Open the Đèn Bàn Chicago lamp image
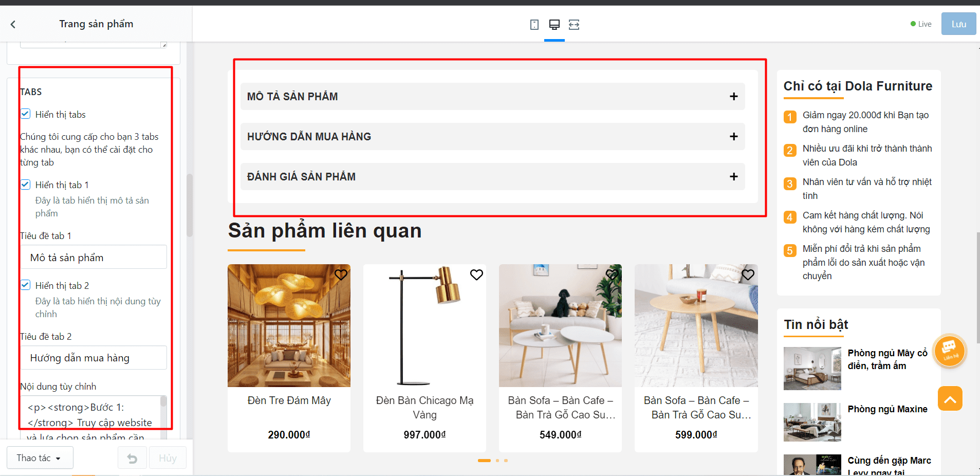980x476 pixels. click(424, 326)
